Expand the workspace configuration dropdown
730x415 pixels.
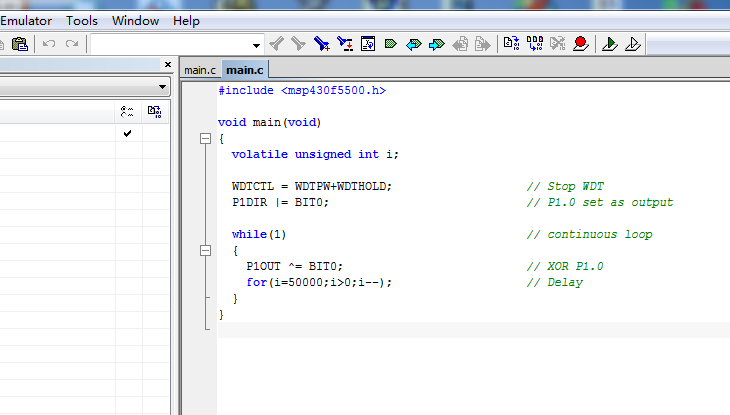point(162,87)
